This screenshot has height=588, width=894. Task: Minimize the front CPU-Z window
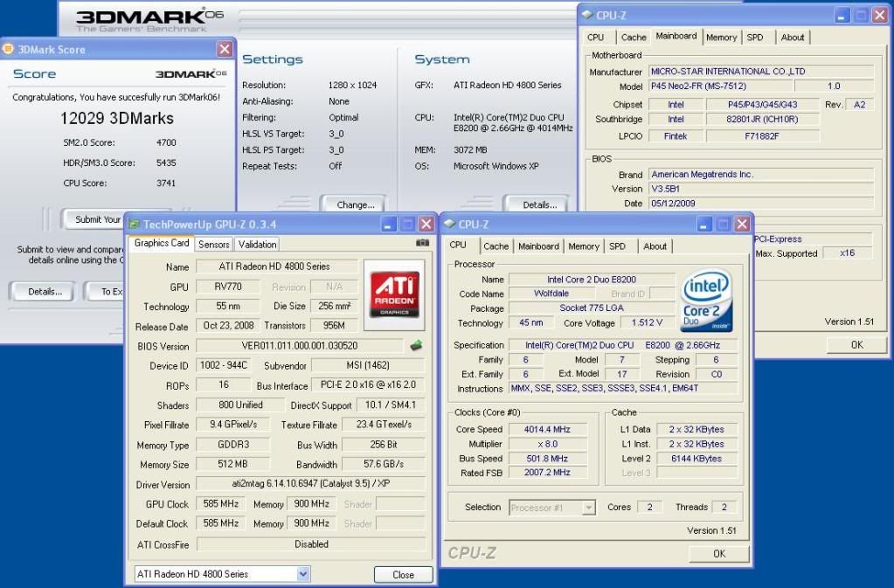704,224
